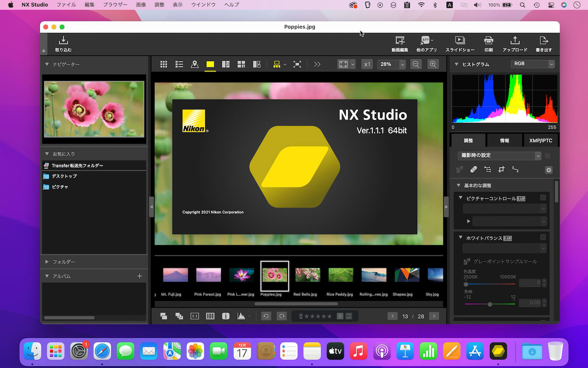This screenshot has height=368, width=588.
Task: Open the RGB histogram channel dropdown
Action: point(532,64)
